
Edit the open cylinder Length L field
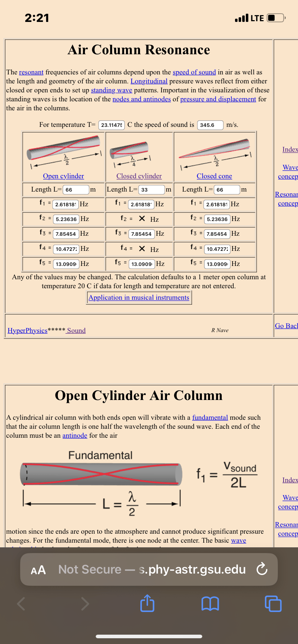coord(76,190)
